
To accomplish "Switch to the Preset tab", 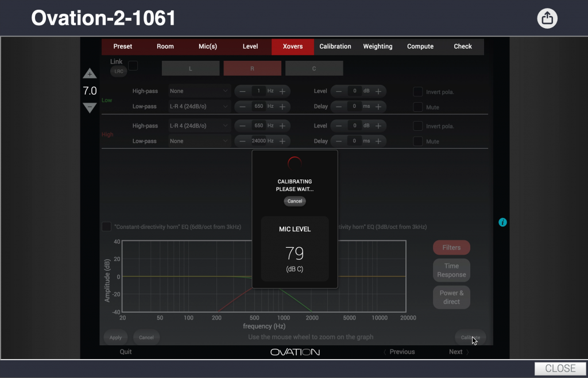I will point(123,46).
